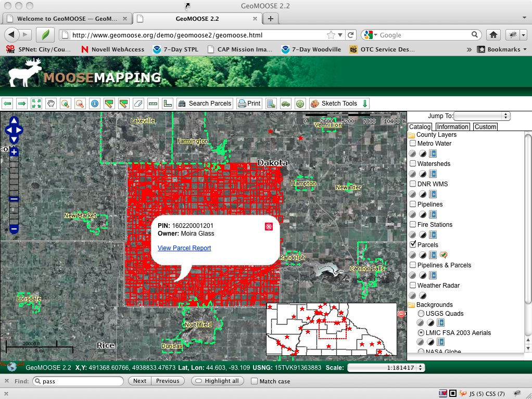Click the Search Parcels button

(x=205, y=104)
